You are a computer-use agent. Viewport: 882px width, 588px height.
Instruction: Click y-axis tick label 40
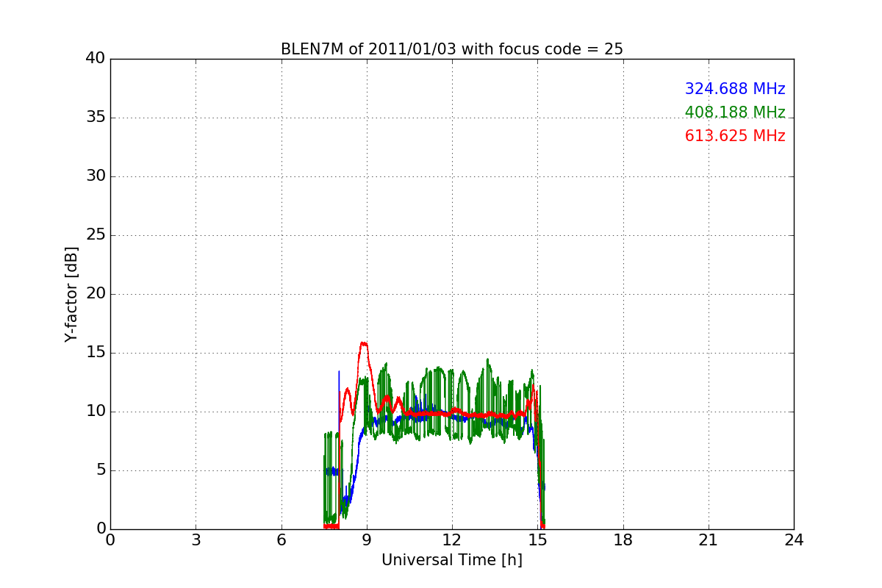(96, 59)
